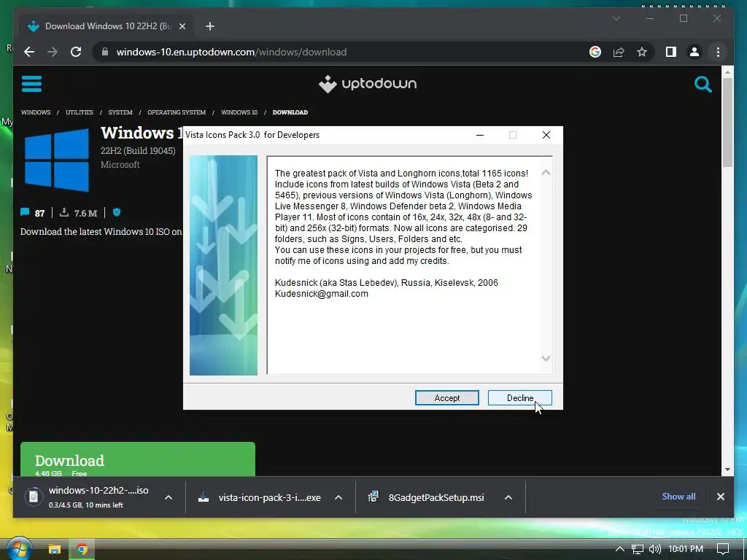Click the padlock site info icon
The width and height of the screenshot is (747, 560).
(105, 52)
